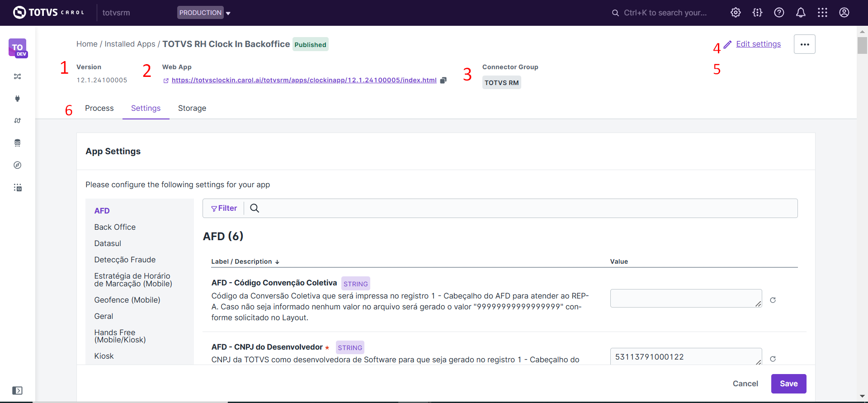Open the shuffle arrows icon in sidebar

click(x=18, y=76)
